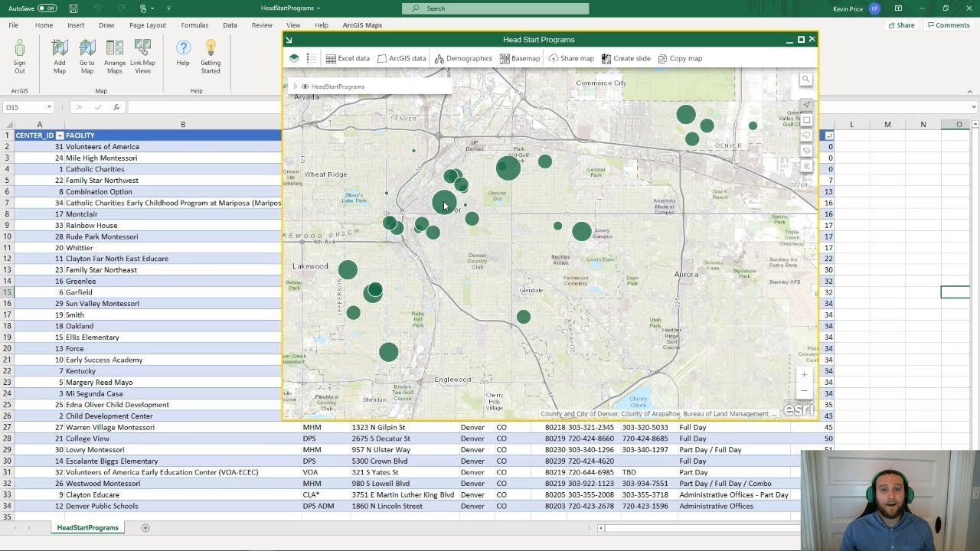980x551 pixels.
Task: Switch to the Insert ribbon tab
Action: [x=76, y=25]
